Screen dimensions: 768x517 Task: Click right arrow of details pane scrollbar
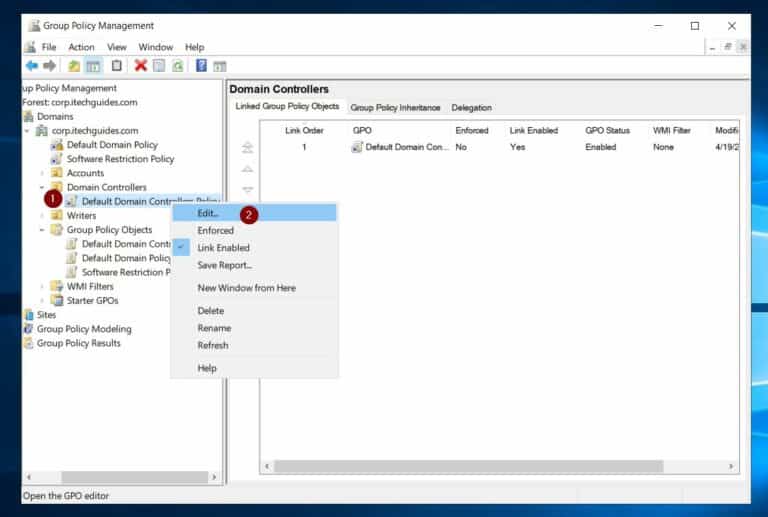[x=731, y=466]
